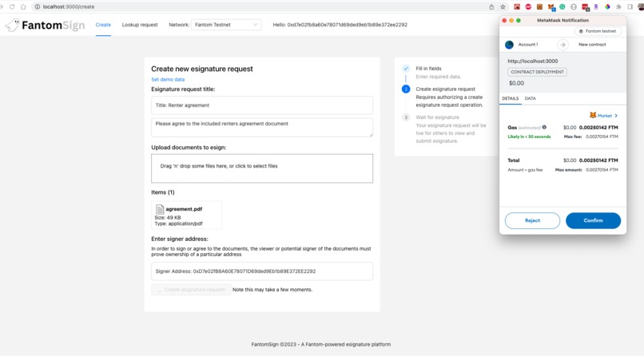The width and height of the screenshot is (644, 356).
Task: Click the Set demo data link
Action: (168, 80)
